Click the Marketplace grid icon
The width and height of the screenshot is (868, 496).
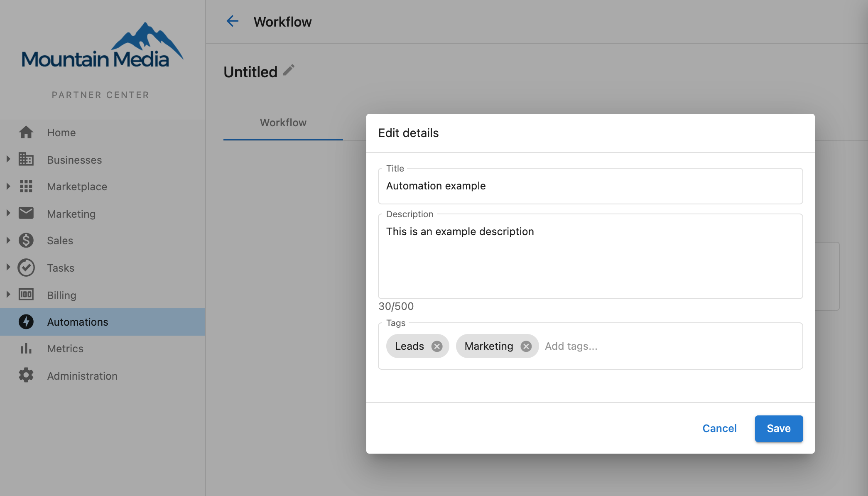click(26, 187)
